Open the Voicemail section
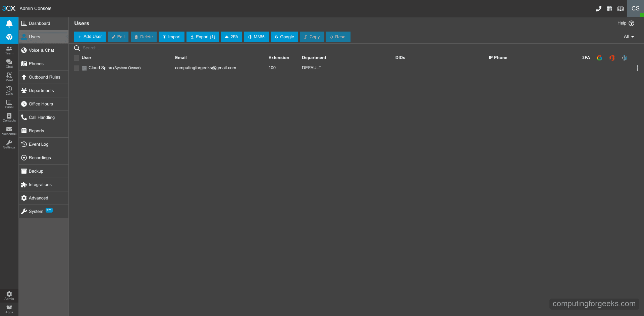This screenshot has height=316, width=644. 9,131
